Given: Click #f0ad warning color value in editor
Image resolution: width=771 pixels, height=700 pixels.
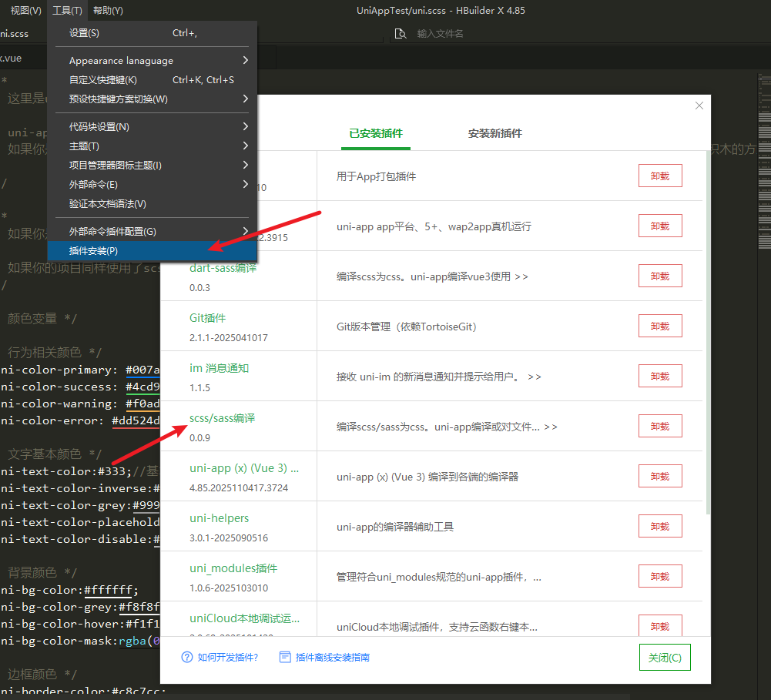Looking at the screenshot, I should (x=142, y=404).
